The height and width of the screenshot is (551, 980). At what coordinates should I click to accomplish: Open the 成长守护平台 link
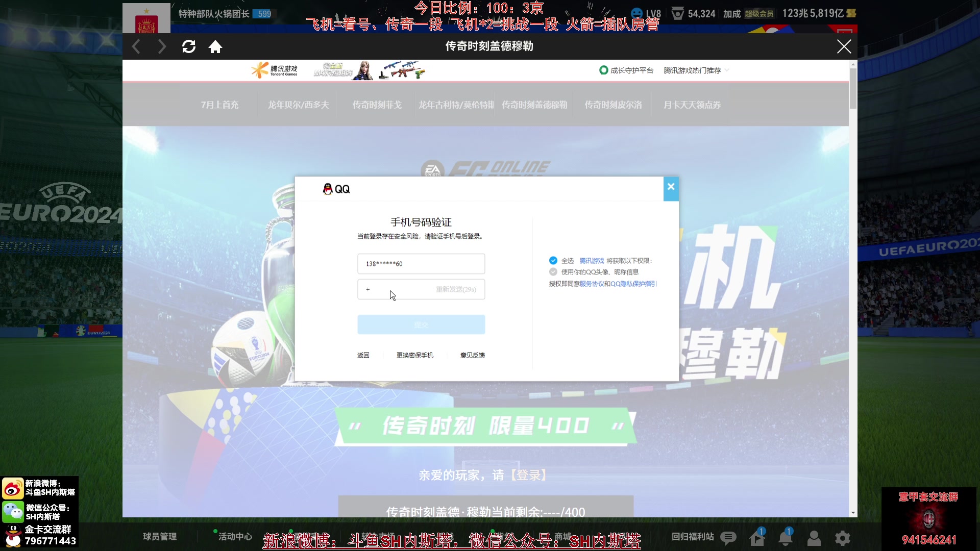[626, 70]
